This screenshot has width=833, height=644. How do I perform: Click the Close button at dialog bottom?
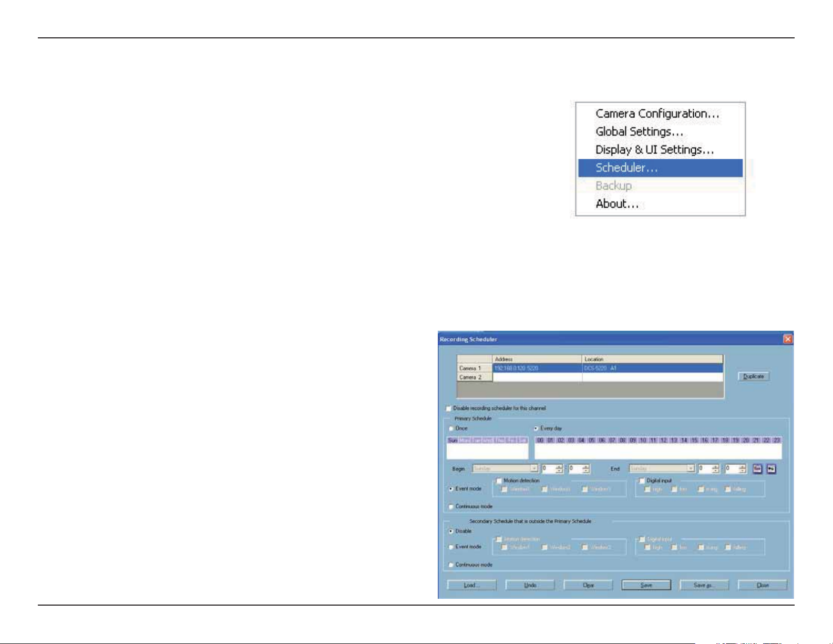763,585
